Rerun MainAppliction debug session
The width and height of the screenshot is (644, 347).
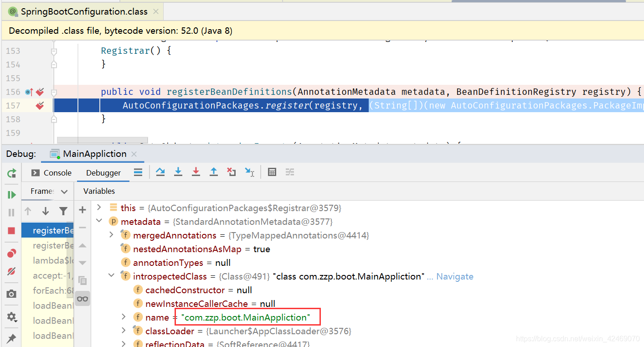(x=11, y=173)
